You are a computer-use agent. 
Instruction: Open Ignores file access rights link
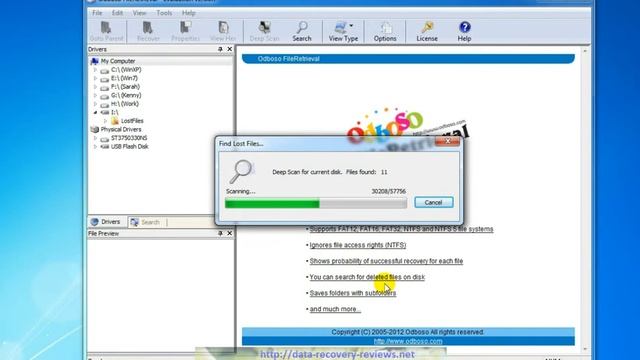(x=358, y=245)
